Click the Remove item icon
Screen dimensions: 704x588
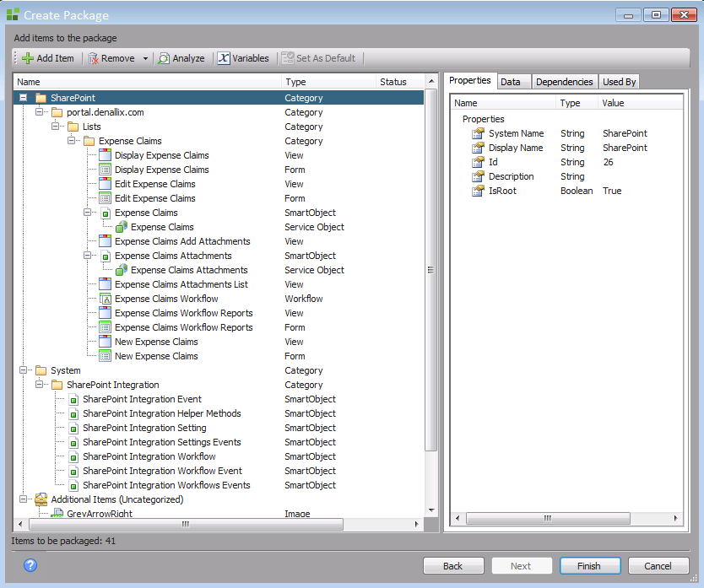click(x=94, y=58)
